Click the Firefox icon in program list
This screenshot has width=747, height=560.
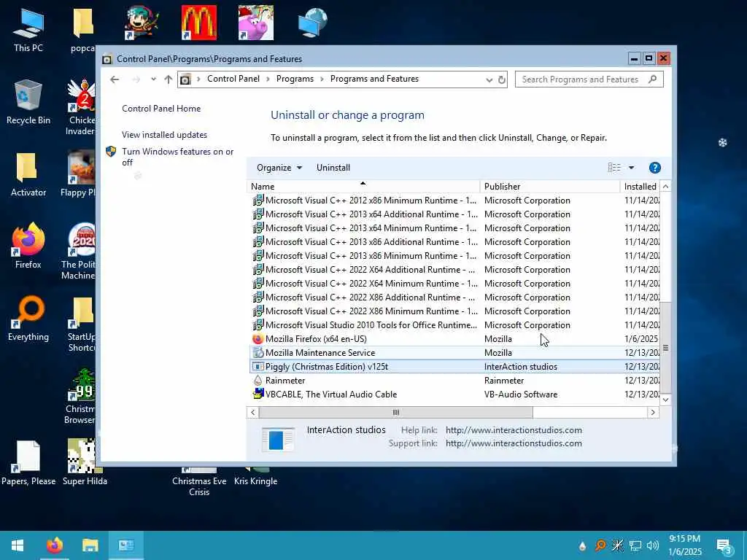[x=258, y=339]
